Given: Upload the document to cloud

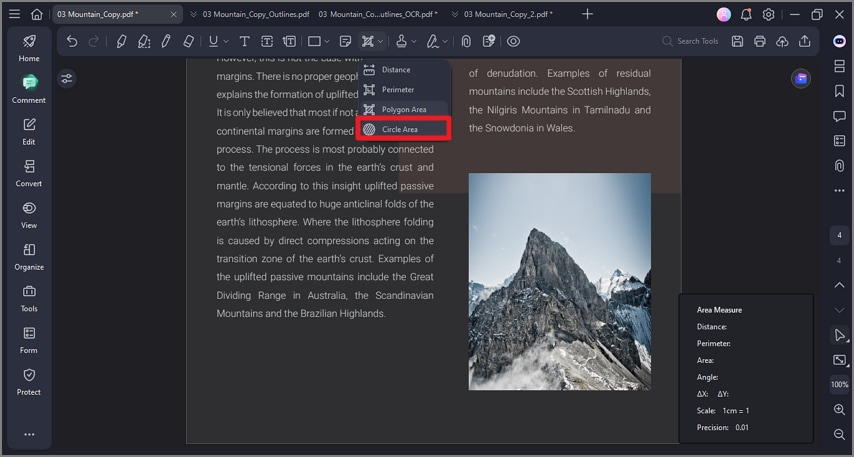Looking at the screenshot, I should pos(782,41).
